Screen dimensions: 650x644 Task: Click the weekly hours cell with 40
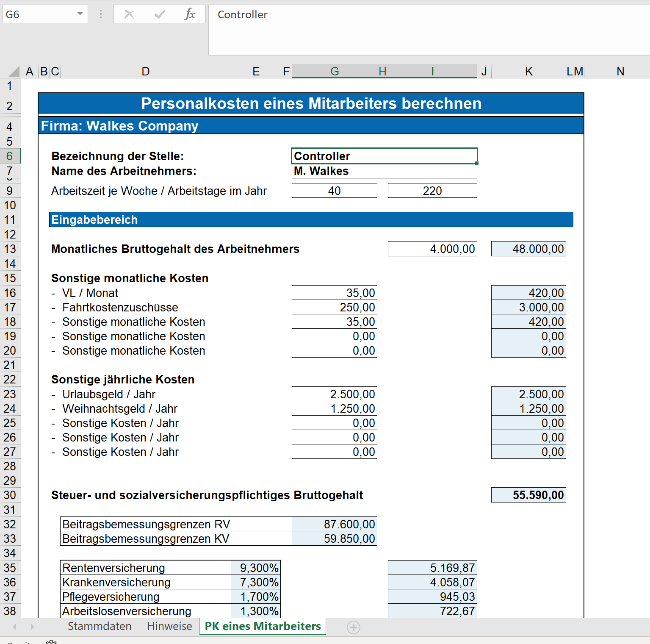pyautogui.click(x=335, y=191)
